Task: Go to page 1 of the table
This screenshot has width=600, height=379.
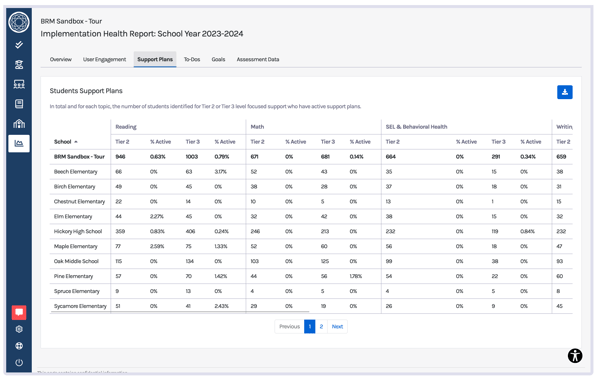Action: (x=310, y=327)
